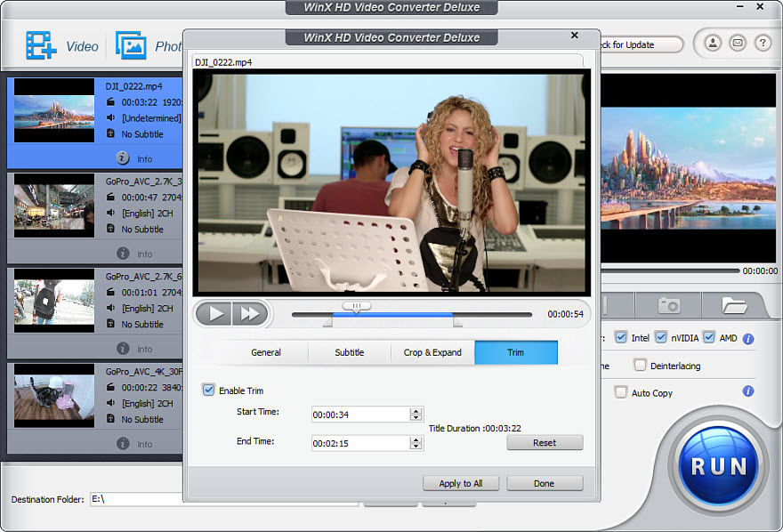Open the help question mark icon

763,43
